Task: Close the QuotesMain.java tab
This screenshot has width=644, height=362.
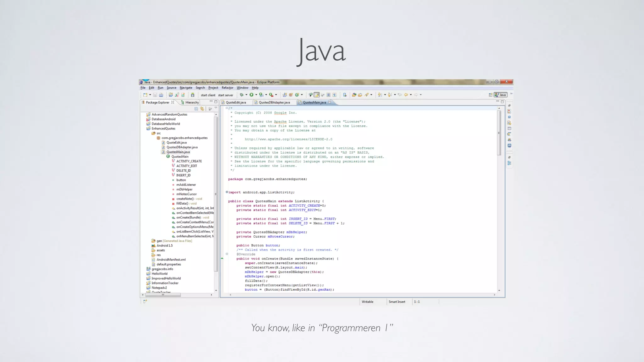Action: pos(330,102)
